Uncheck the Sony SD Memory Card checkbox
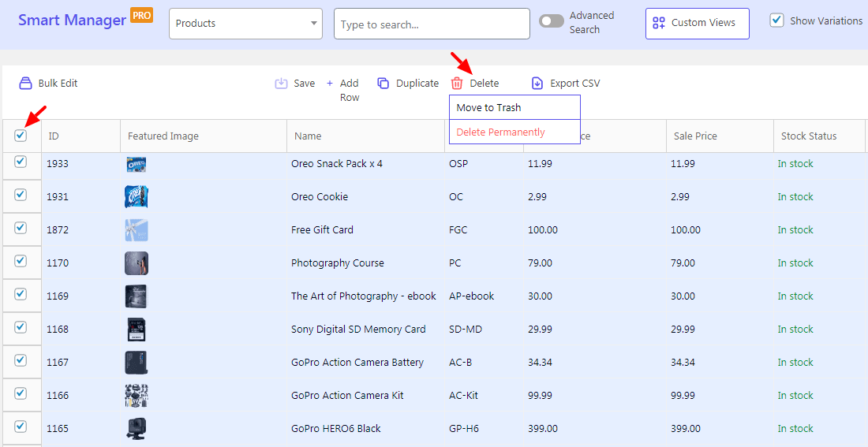 [x=21, y=327]
